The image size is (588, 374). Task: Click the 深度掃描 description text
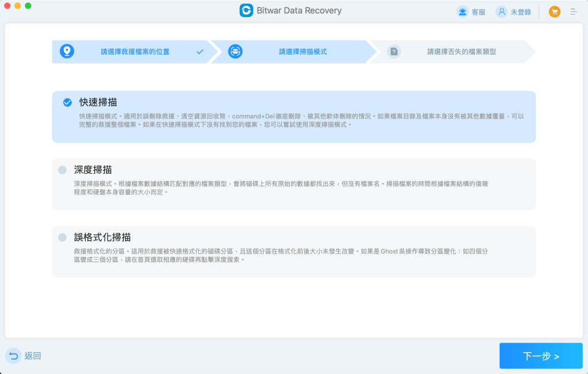[x=281, y=188]
